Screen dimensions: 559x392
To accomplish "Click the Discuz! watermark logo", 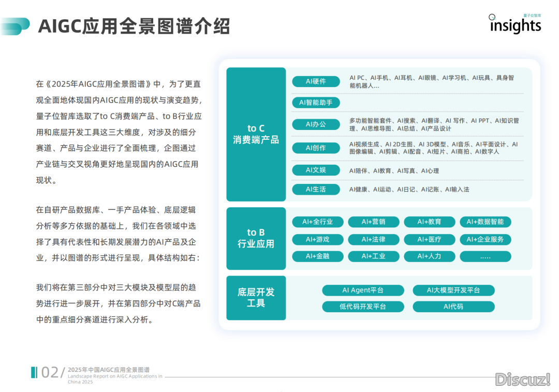I will click(522, 379).
